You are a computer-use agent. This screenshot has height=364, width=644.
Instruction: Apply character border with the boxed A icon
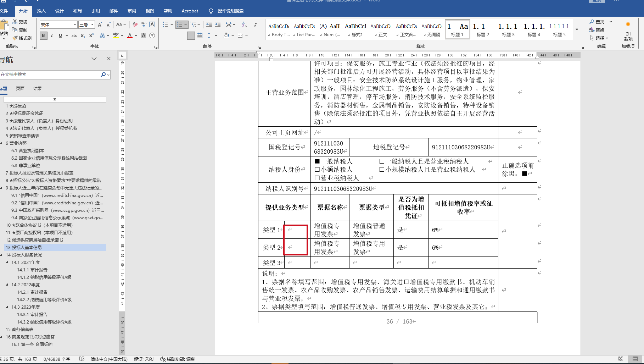pyautogui.click(x=152, y=24)
